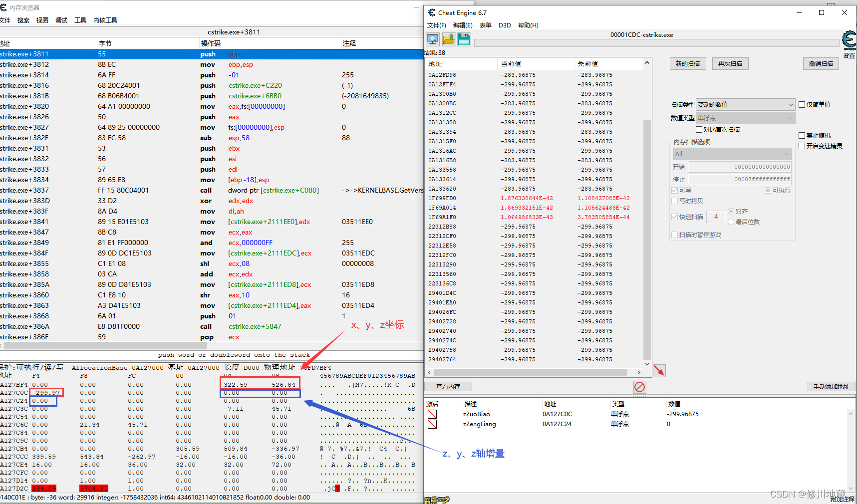Click the 撤销扫描 button

click(821, 63)
